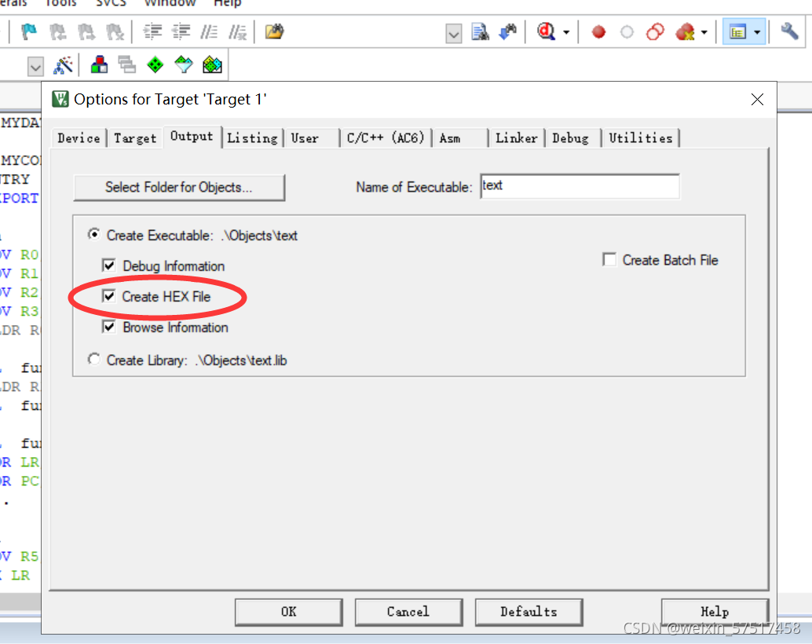The height and width of the screenshot is (644, 812).
Task: Close the Options for Target dialog
Action: click(x=757, y=100)
